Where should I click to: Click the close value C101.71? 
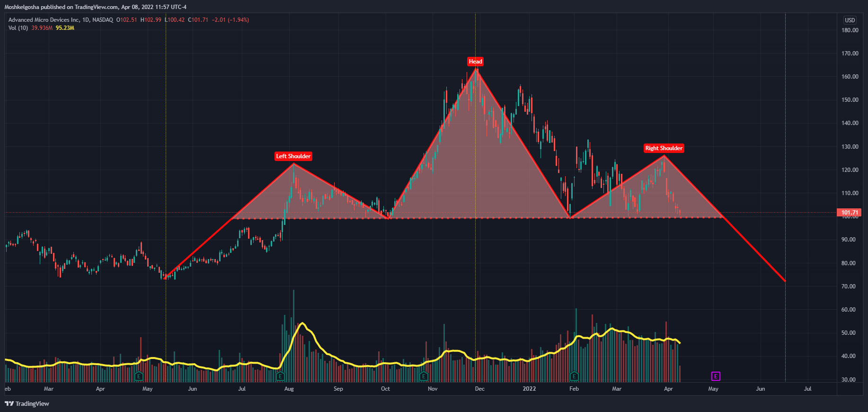coord(198,20)
